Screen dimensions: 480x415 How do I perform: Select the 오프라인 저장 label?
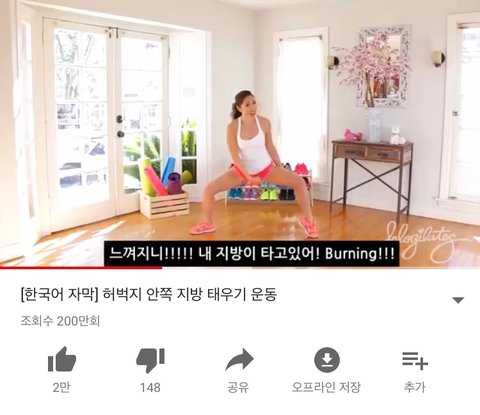(x=326, y=387)
